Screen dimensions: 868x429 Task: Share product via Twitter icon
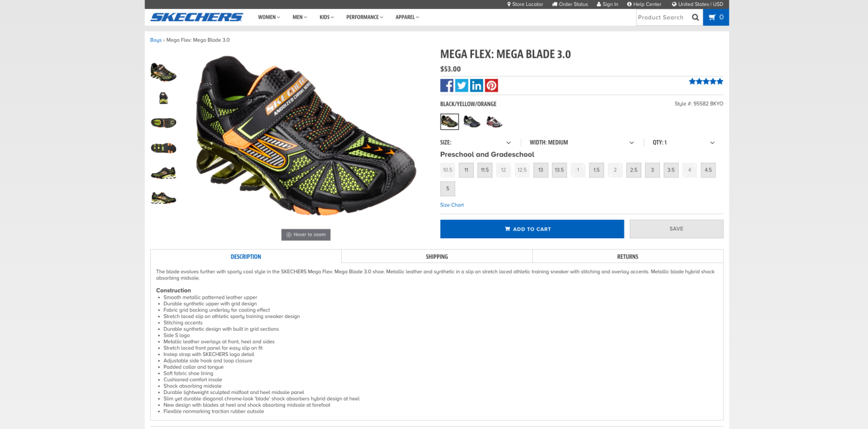(462, 86)
